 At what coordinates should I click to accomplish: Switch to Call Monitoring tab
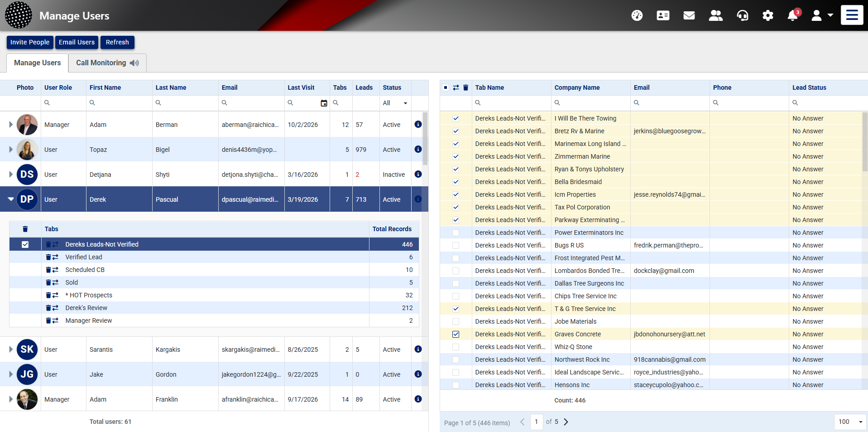pos(108,63)
